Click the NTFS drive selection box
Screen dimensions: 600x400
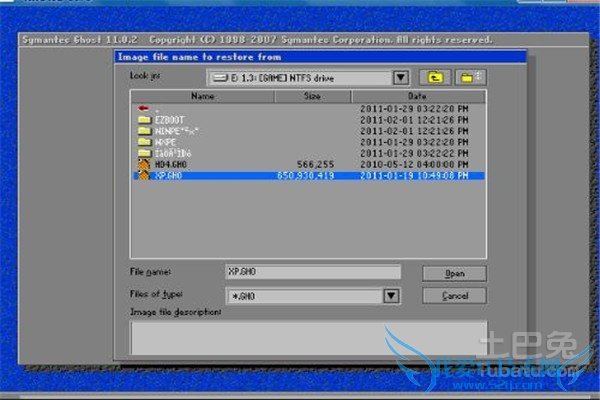(x=298, y=77)
